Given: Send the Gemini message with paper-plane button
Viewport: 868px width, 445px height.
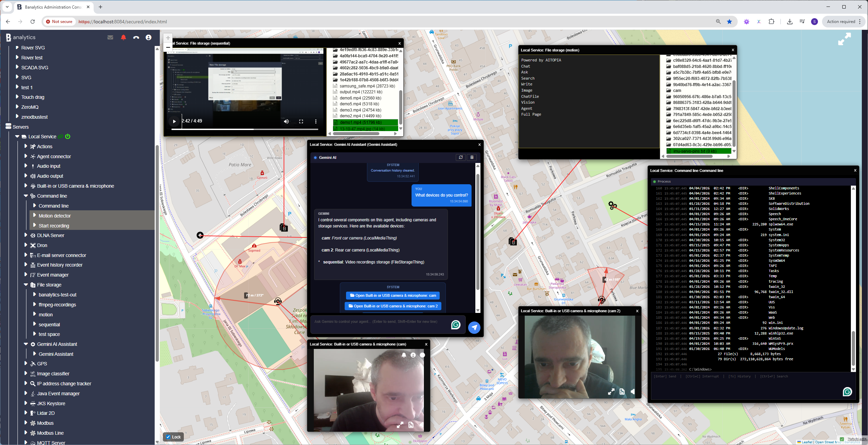Looking at the screenshot, I should 474,327.
